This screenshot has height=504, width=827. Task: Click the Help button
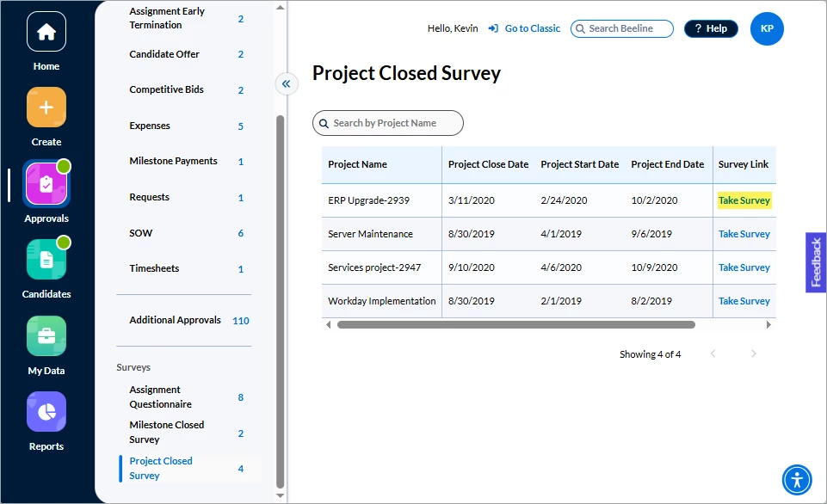(x=711, y=28)
